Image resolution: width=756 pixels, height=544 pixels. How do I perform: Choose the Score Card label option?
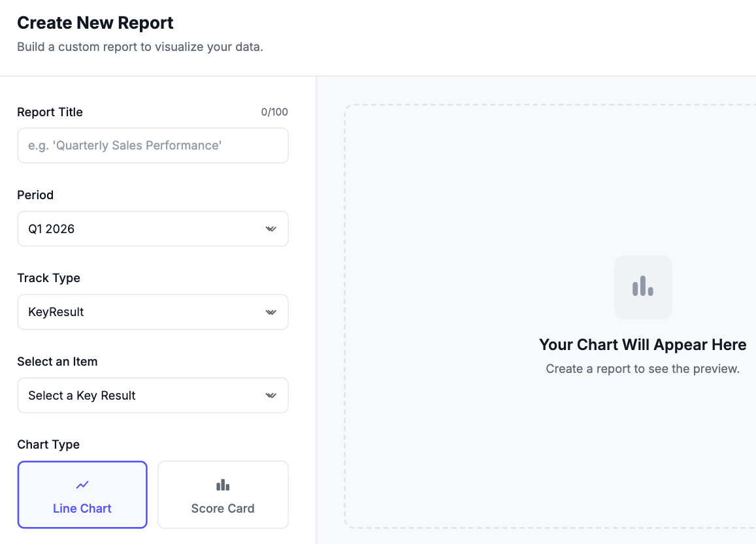coord(223,508)
